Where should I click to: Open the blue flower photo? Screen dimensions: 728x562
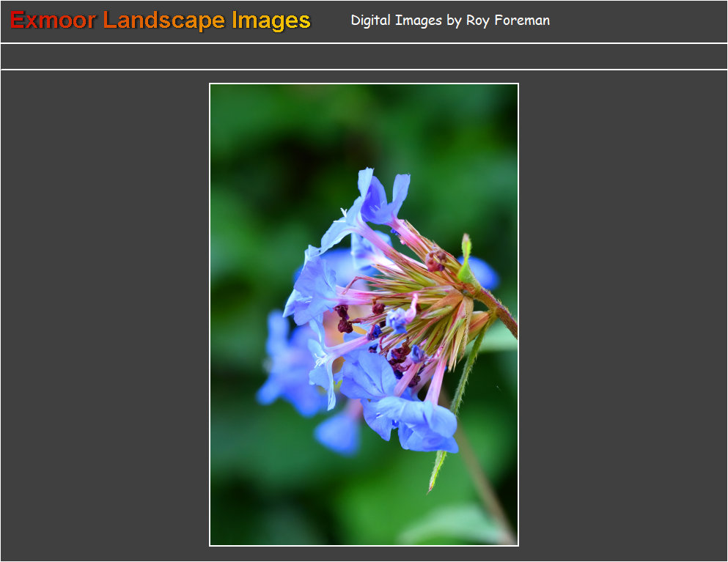[x=364, y=314]
